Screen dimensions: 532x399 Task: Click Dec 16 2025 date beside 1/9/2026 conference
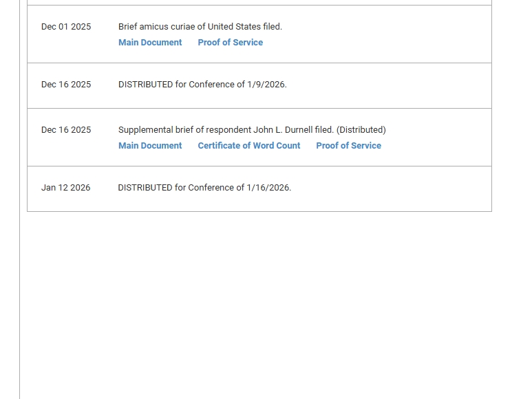pos(66,85)
